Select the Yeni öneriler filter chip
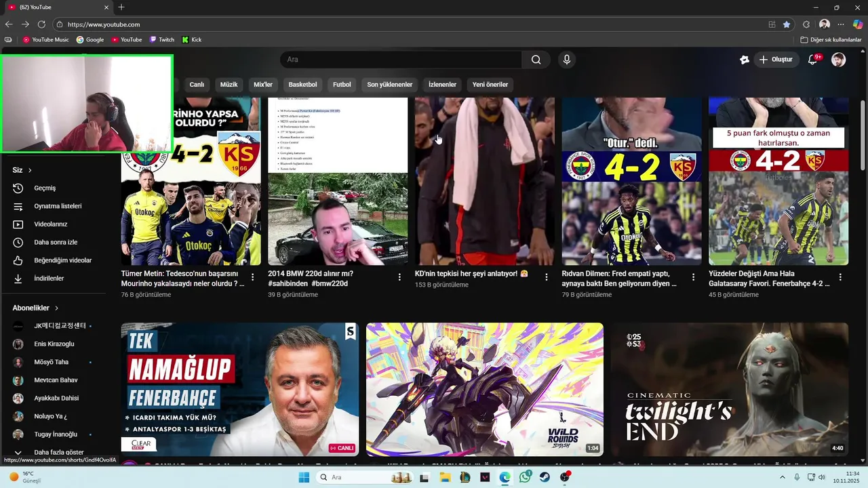This screenshot has width=868, height=488. 490,85
